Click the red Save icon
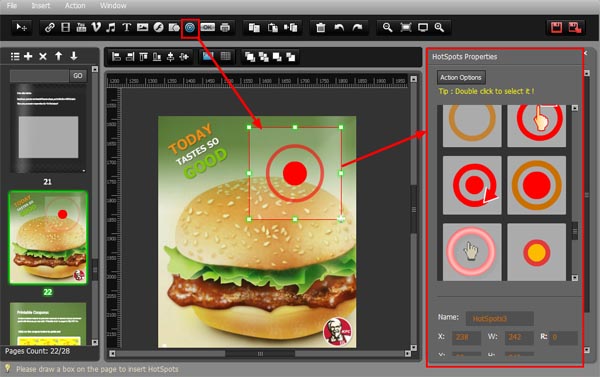 pos(556,28)
